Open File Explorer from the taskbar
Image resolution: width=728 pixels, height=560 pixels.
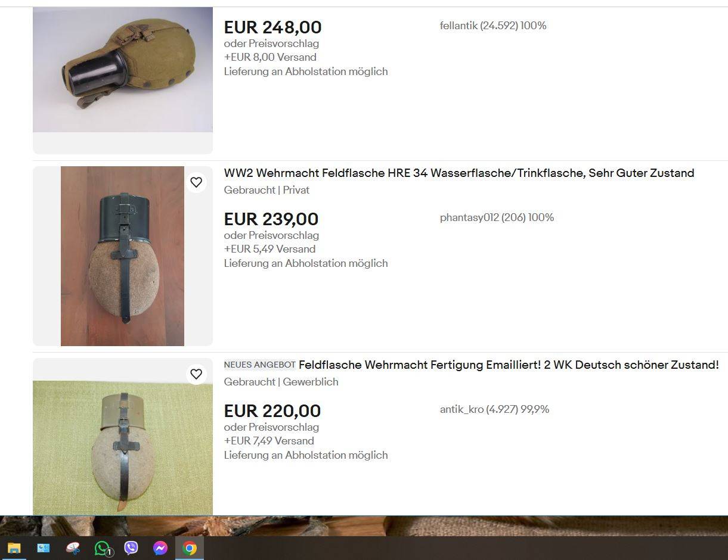(14, 548)
